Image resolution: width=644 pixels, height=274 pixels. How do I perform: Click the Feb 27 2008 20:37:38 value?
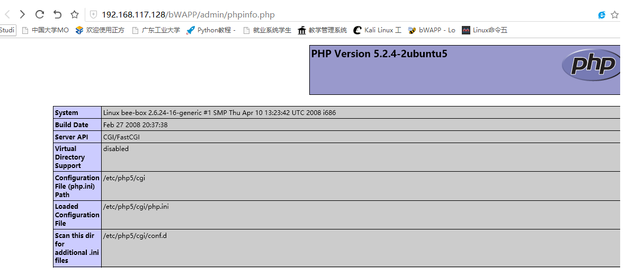pyautogui.click(x=135, y=125)
